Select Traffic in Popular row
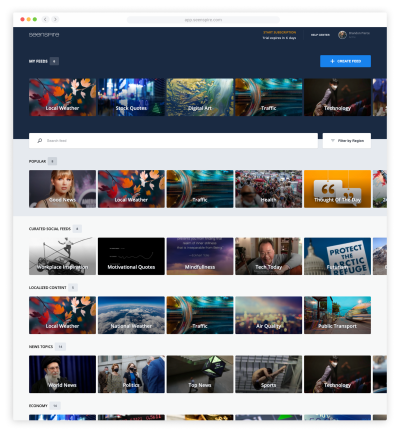 click(x=200, y=189)
